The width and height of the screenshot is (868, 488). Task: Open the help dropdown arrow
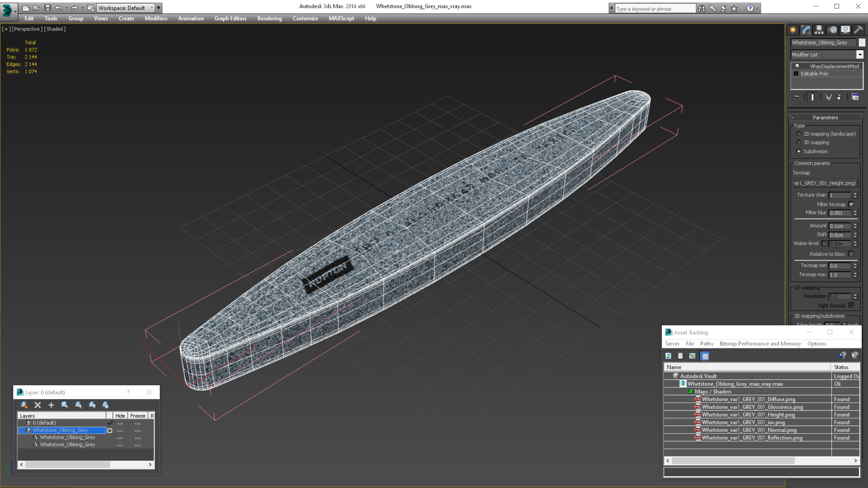click(x=757, y=8)
